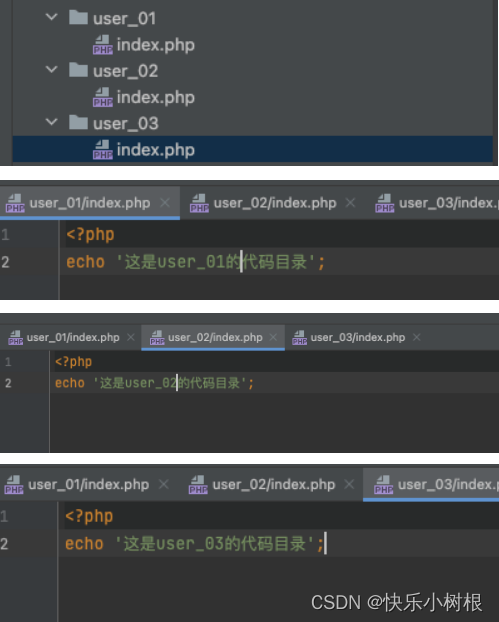Click PHP icon on user_02 tab in user_02 code editor
The height and width of the screenshot is (622, 499).
click(x=157, y=338)
